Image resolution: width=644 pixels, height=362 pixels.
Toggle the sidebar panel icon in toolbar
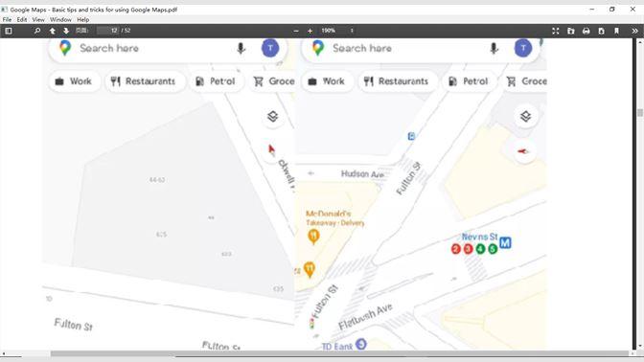click(9, 31)
